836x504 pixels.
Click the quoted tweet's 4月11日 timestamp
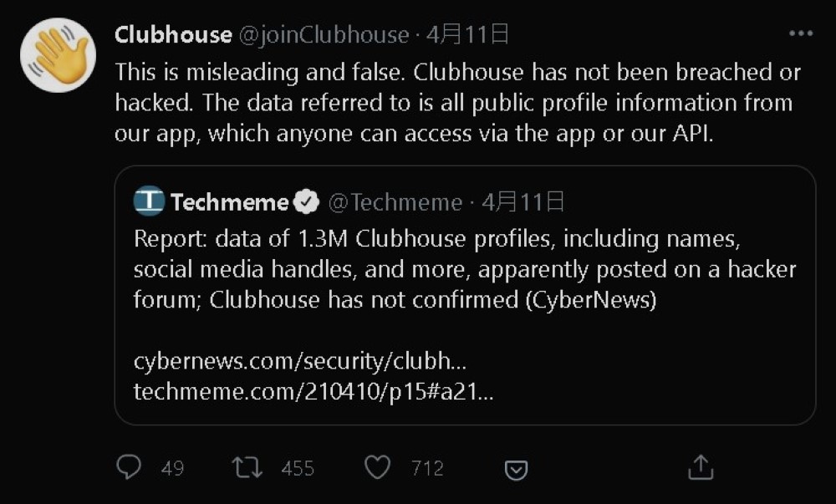tap(524, 202)
